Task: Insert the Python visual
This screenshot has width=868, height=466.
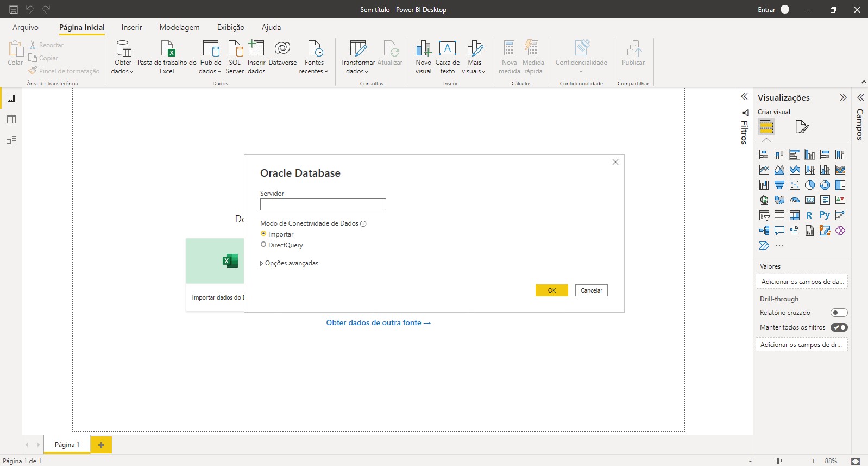Action: click(x=825, y=215)
